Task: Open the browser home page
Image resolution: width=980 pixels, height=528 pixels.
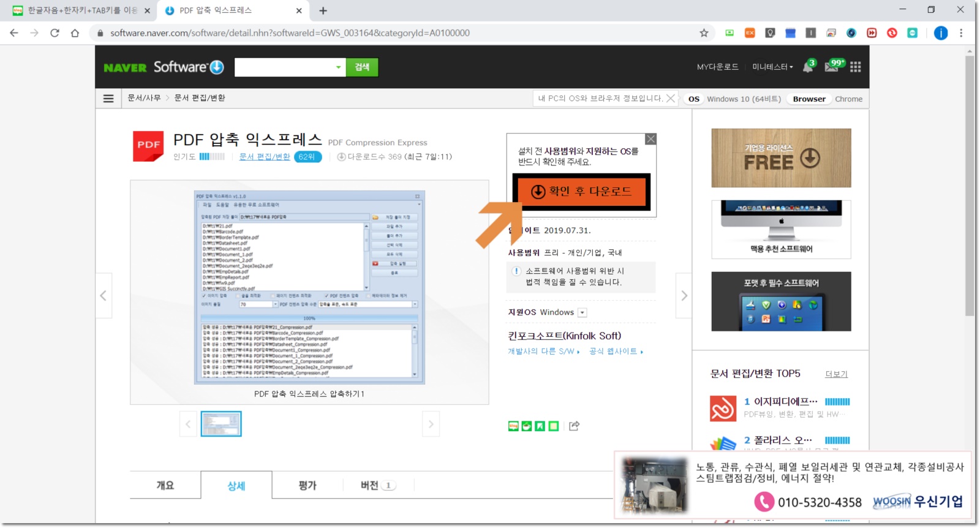Action: [x=75, y=33]
